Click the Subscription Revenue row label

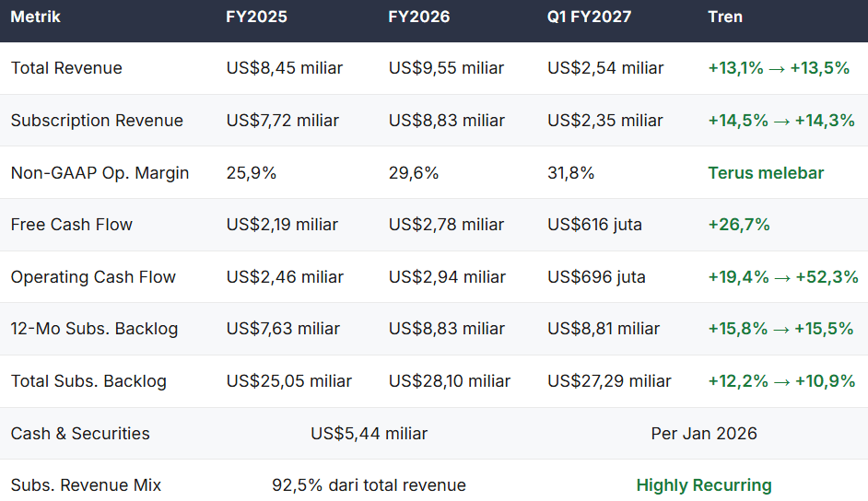click(x=97, y=121)
